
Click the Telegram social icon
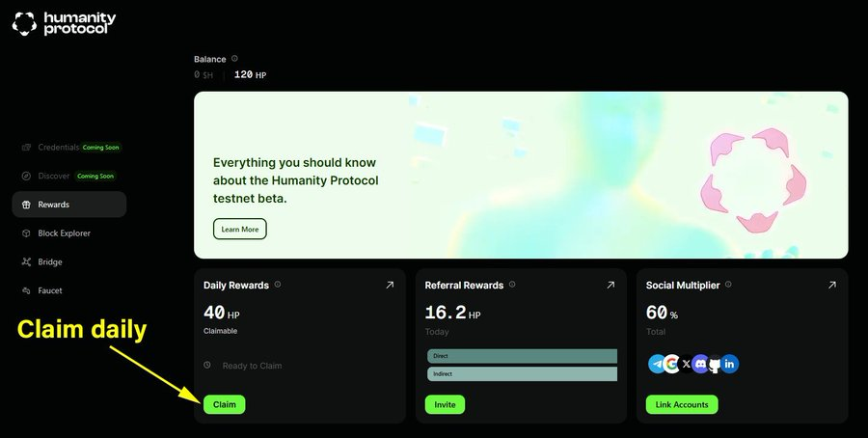click(657, 364)
